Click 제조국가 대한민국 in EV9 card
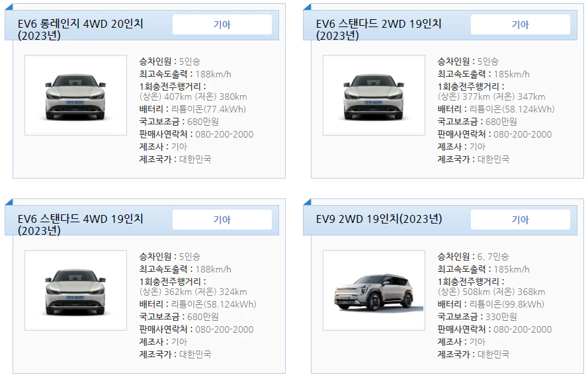 point(474,355)
